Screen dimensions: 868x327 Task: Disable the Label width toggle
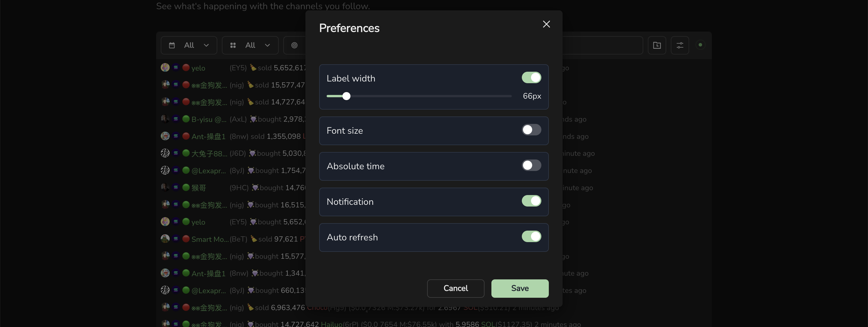click(531, 78)
